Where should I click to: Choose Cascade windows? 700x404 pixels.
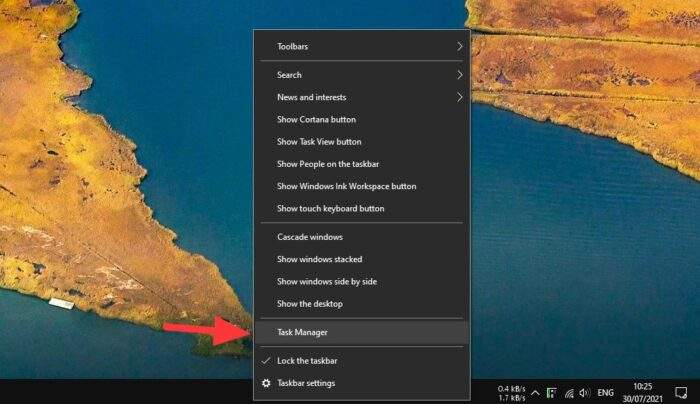[x=362, y=237]
